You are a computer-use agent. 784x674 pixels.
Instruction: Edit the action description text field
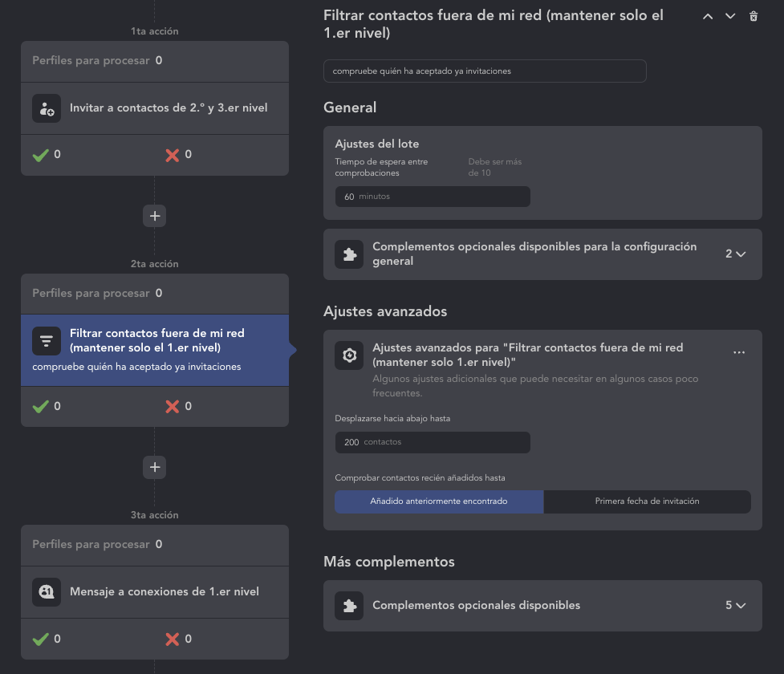485,71
